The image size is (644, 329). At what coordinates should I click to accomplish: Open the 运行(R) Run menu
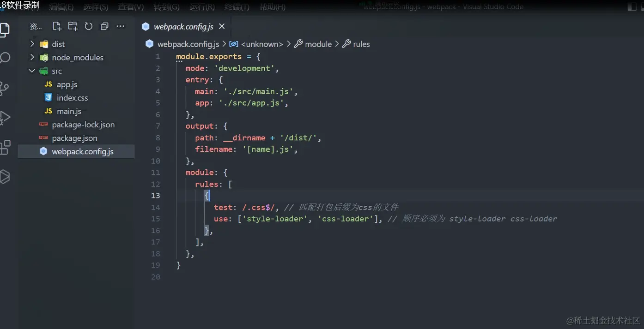[x=202, y=7]
